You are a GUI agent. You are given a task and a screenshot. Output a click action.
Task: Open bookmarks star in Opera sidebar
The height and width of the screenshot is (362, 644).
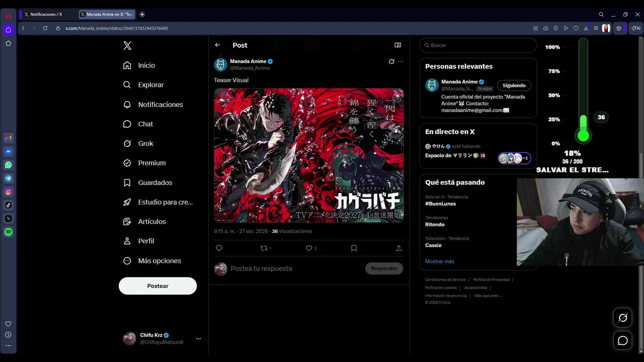(x=9, y=43)
